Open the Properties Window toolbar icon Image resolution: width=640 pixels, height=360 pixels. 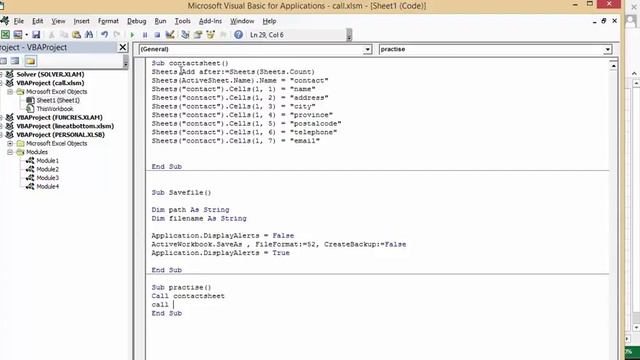click(198, 35)
